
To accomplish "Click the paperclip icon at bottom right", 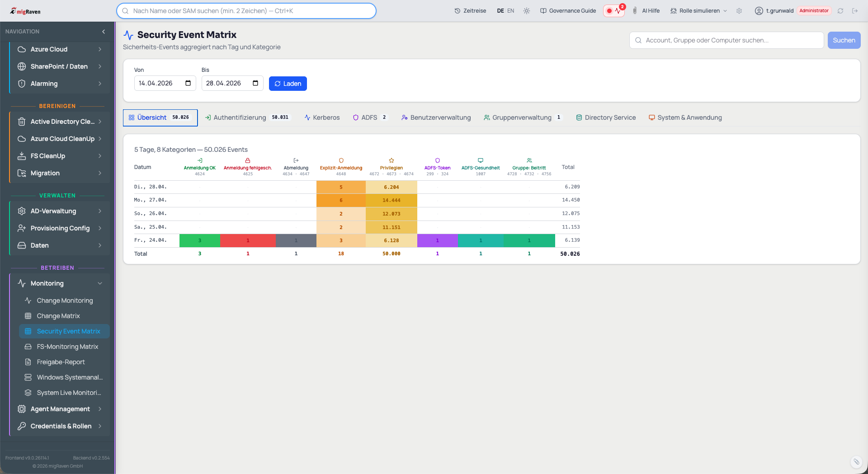I will point(856,461).
